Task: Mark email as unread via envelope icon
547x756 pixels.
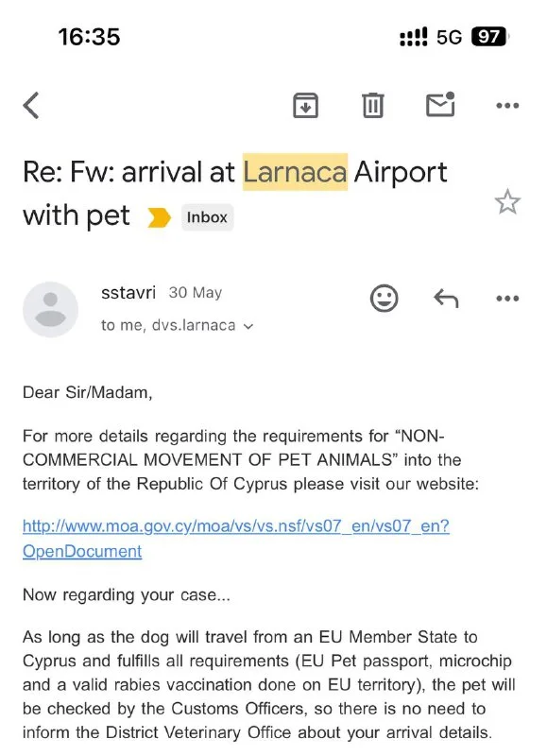Action: click(x=440, y=104)
